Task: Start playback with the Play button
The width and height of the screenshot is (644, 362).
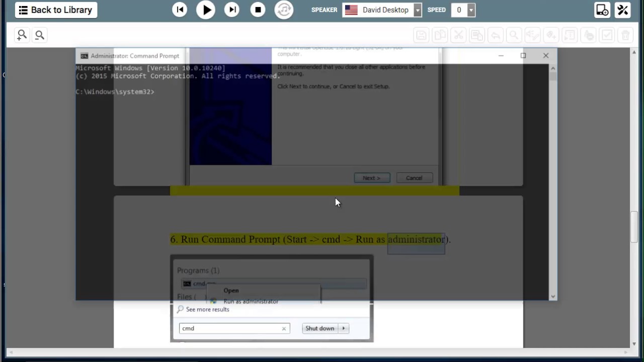Action: (205, 10)
